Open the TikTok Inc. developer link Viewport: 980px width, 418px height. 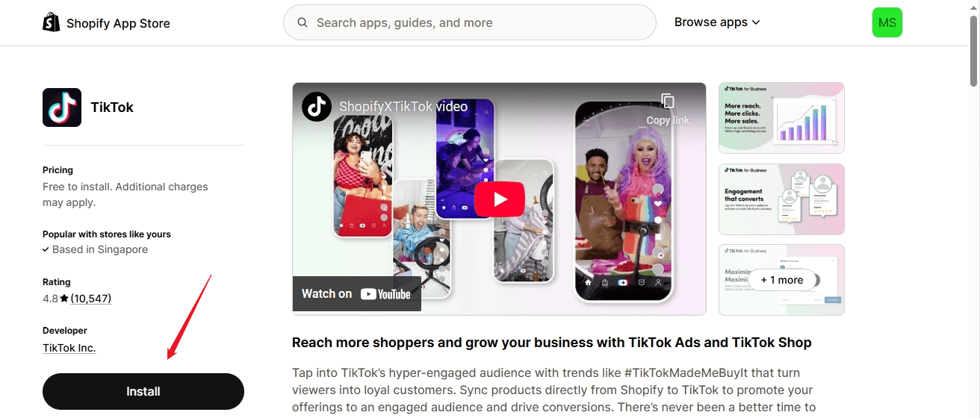pos(69,348)
